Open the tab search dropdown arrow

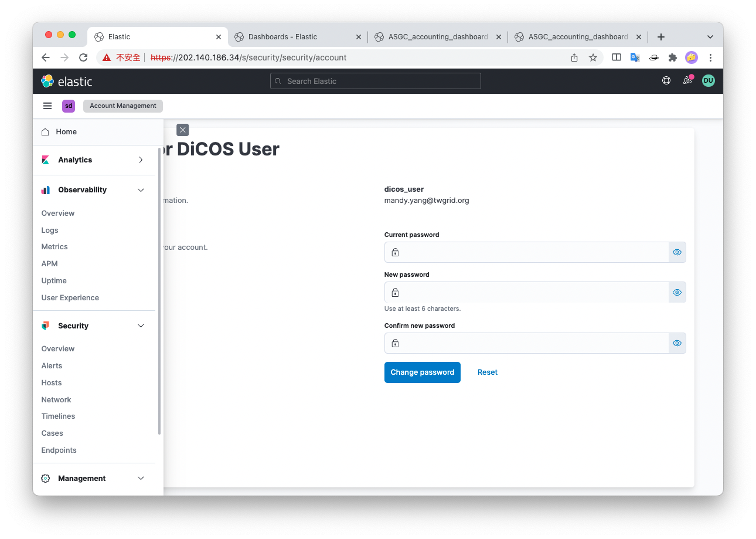(x=710, y=37)
